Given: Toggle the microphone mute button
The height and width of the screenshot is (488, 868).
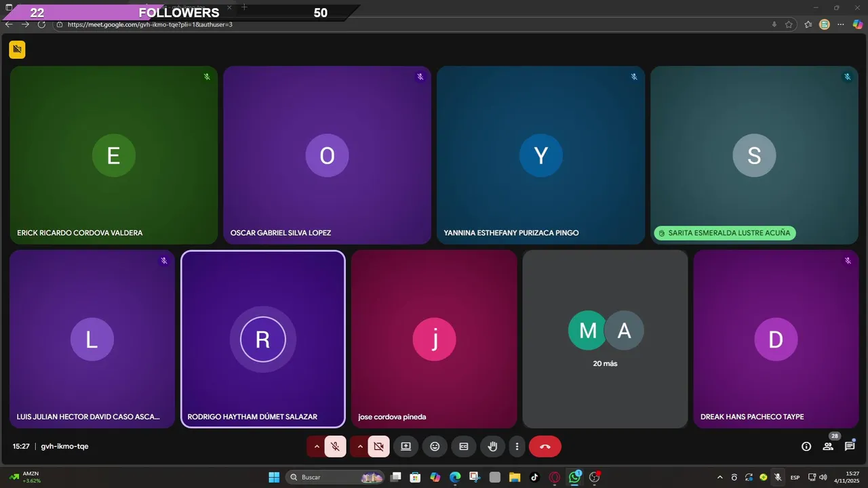Looking at the screenshot, I should point(335,447).
